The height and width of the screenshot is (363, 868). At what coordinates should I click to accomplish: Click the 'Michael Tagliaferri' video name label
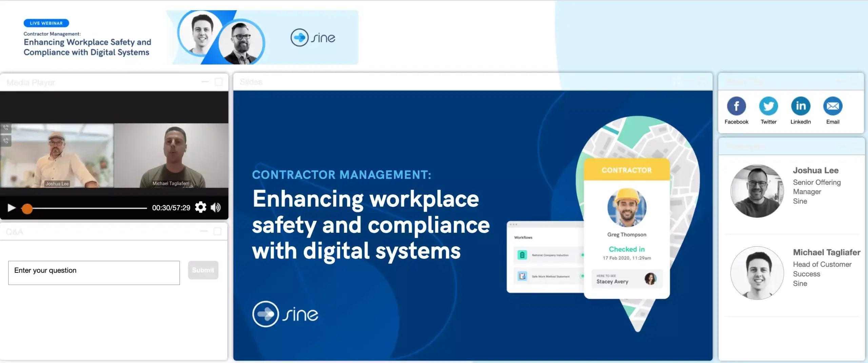[171, 183]
